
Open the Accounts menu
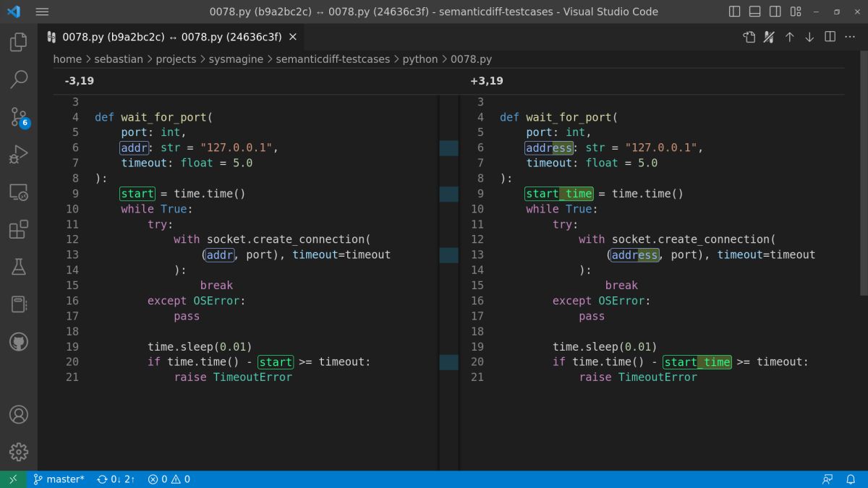pos(19,415)
